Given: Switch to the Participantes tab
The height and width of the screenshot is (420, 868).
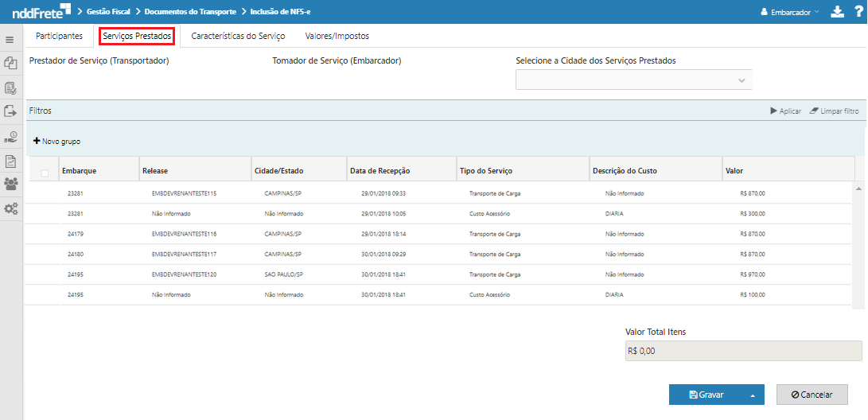Looking at the screenshot, I should click(59, 36).
